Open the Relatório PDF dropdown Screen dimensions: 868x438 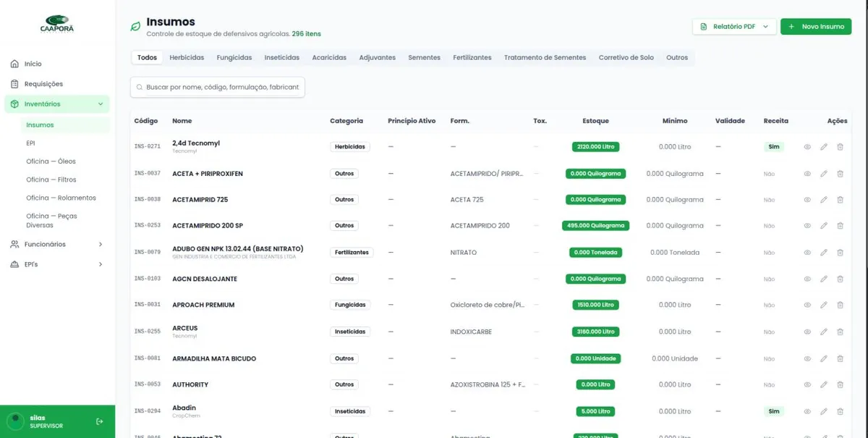733,27
